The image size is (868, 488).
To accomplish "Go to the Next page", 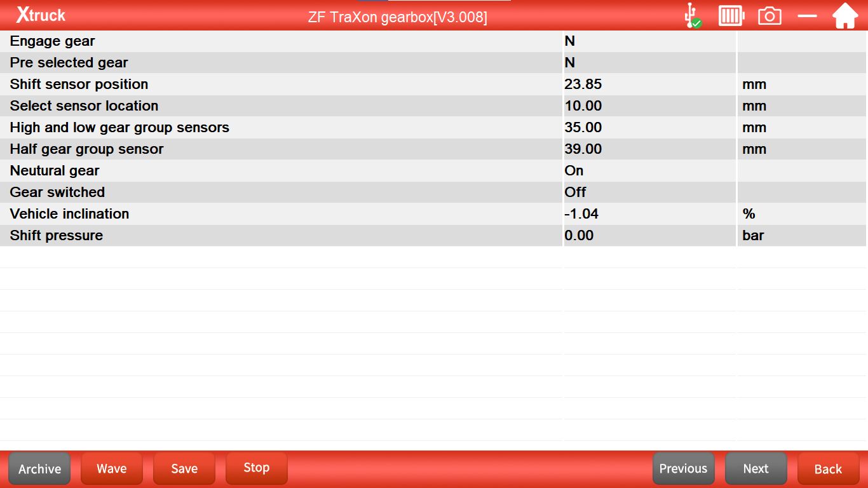I will (756, 469).
